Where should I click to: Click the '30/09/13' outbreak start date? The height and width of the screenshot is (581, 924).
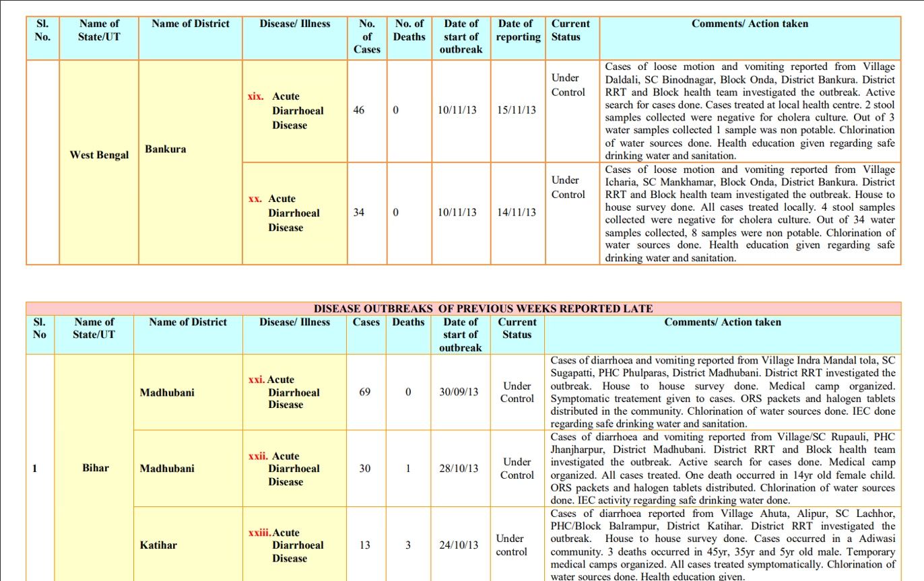(x=459, y=392)
